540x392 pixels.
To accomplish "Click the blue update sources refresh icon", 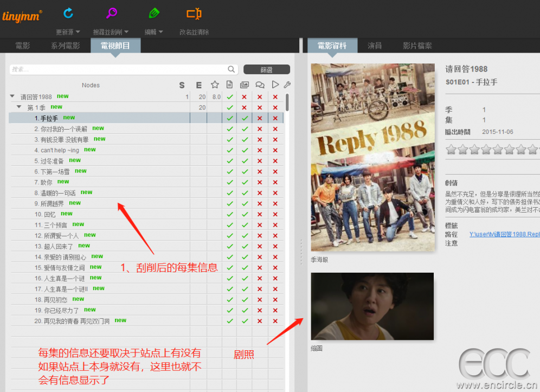I will (x=68, y=13).
